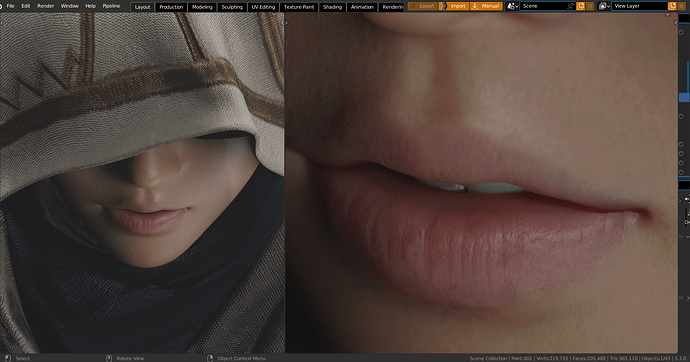Open the Render menu
The height and width of the screenshot is (362, 690).
click(x=45, y=6)
